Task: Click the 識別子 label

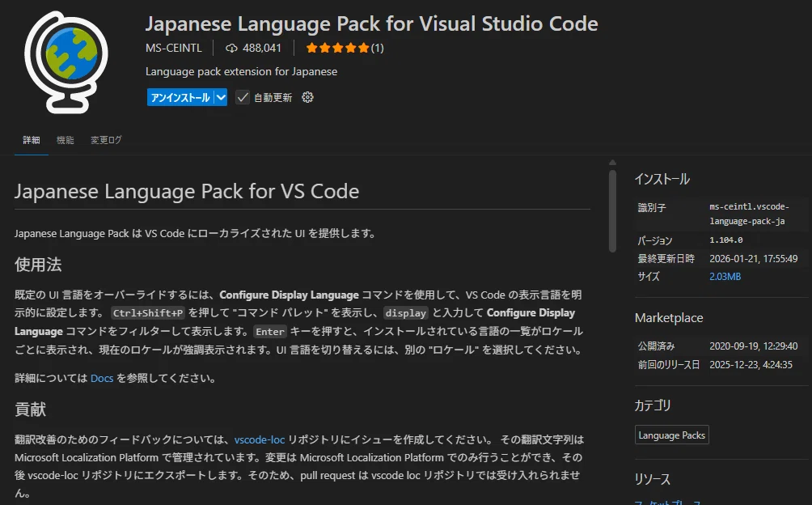Action: pos(652,208)
